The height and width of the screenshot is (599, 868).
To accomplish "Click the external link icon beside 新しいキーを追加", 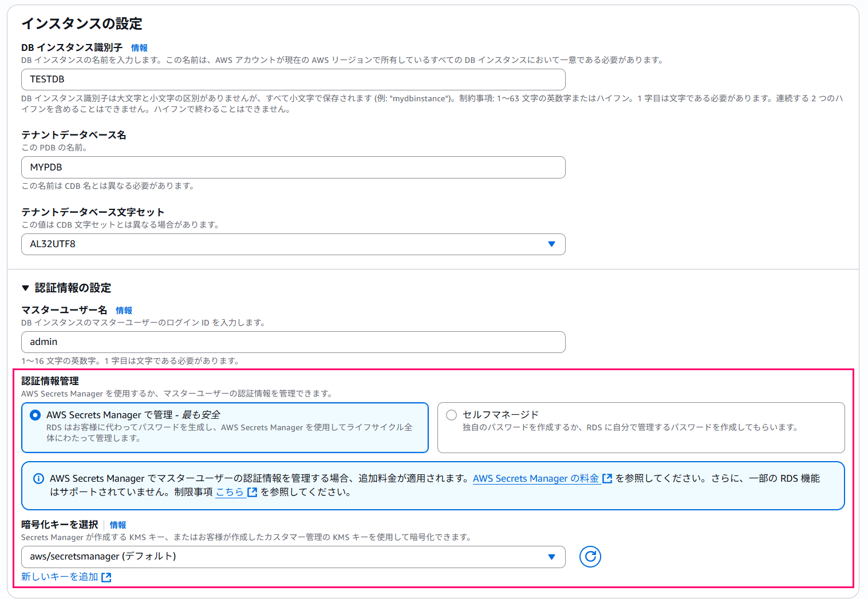I will [x=106, y=577].
